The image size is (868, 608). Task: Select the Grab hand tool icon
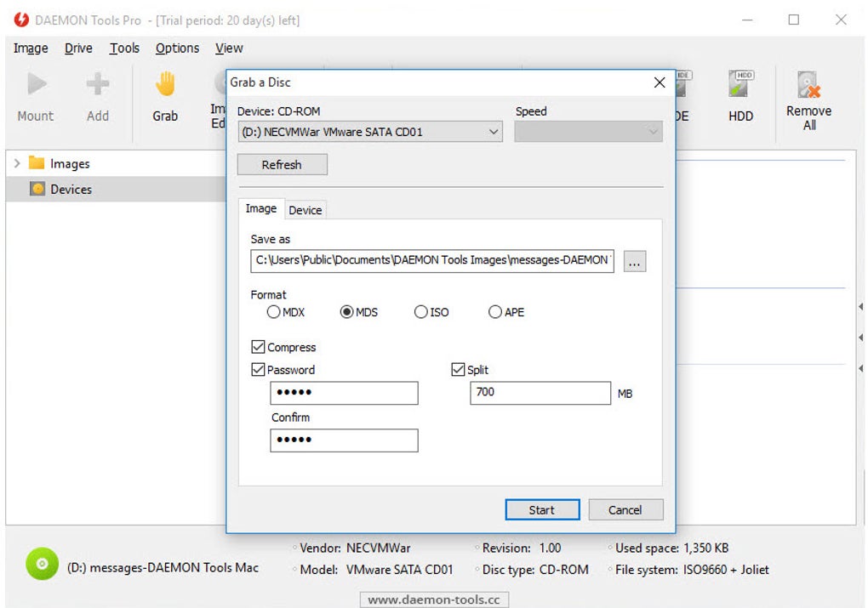click(165, 85)
